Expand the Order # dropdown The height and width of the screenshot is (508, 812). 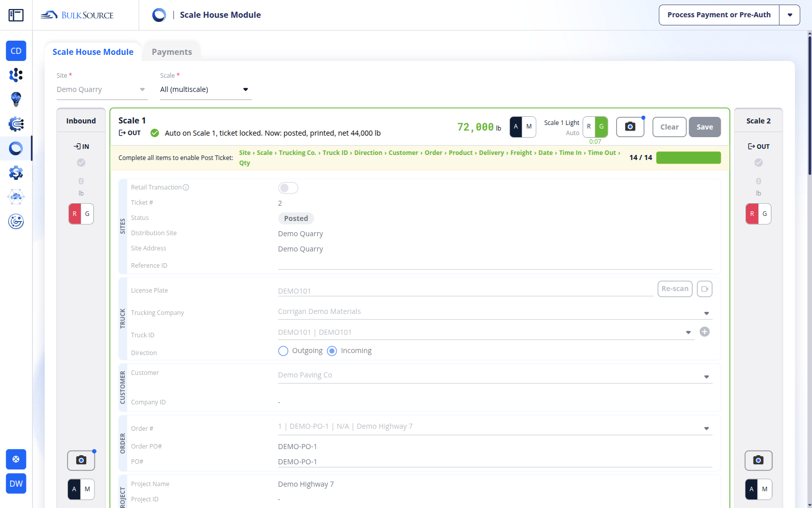point(706,429)
